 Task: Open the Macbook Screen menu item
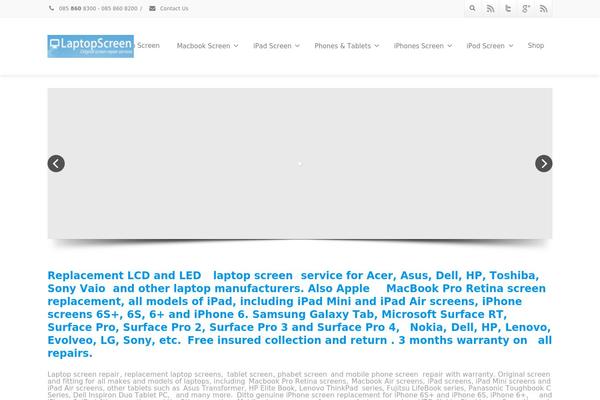(204, 46)
